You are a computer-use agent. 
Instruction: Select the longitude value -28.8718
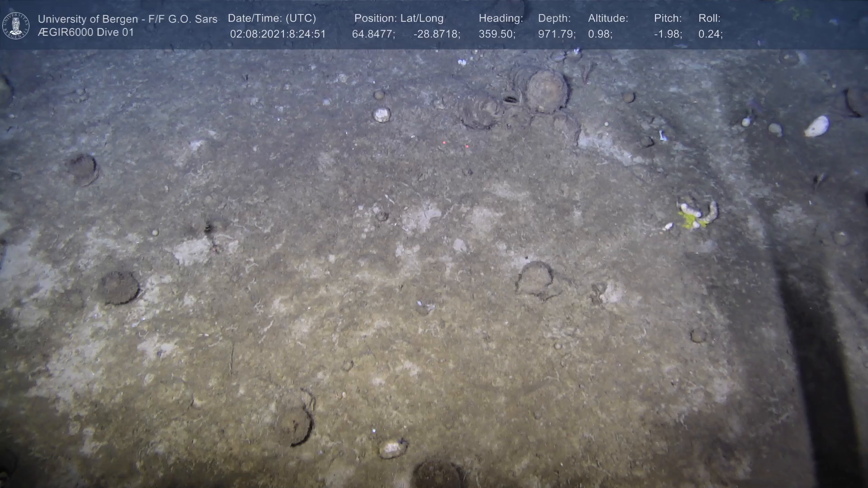point(436,34)
